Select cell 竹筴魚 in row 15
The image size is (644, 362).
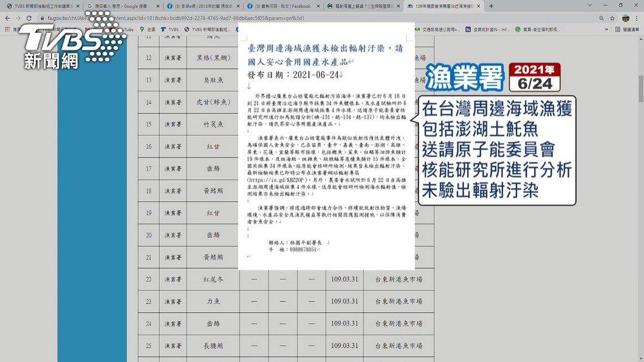click(x=213, y=125)
